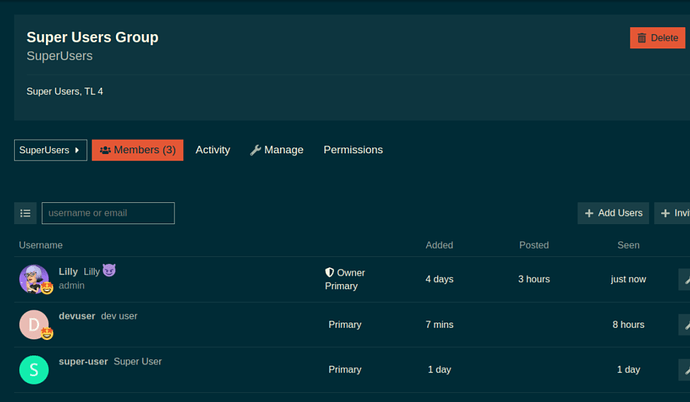The image size is (690, 402).
Task: Click the Invite button
Action: (x=673, y=213)
